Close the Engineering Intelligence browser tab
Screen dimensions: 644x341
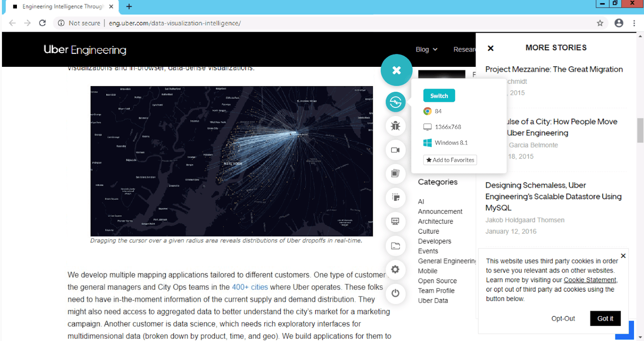click(x=111, y=6)
